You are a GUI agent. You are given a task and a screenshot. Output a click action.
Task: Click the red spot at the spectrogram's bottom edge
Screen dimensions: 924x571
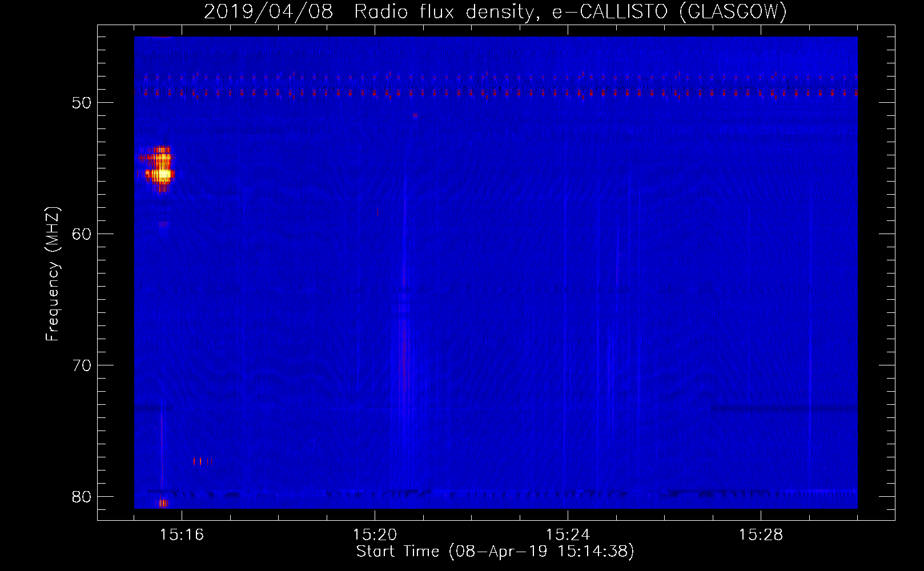tap(163, 503)
